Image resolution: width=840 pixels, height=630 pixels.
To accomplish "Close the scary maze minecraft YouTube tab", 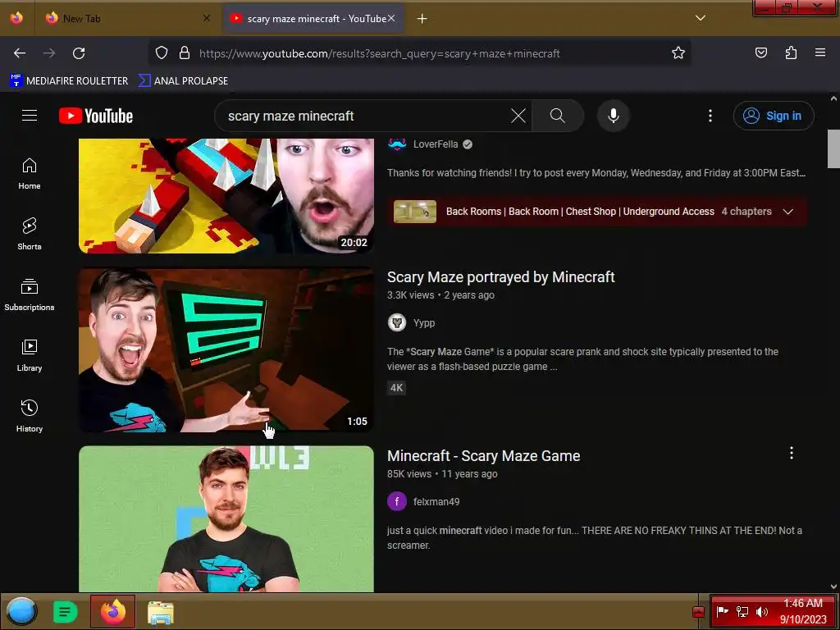I will 391,19.
